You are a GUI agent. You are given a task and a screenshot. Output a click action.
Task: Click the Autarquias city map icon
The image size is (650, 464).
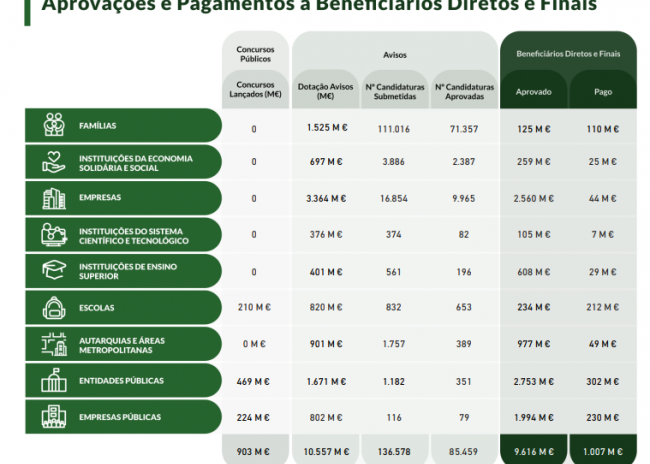click(54, 344)
